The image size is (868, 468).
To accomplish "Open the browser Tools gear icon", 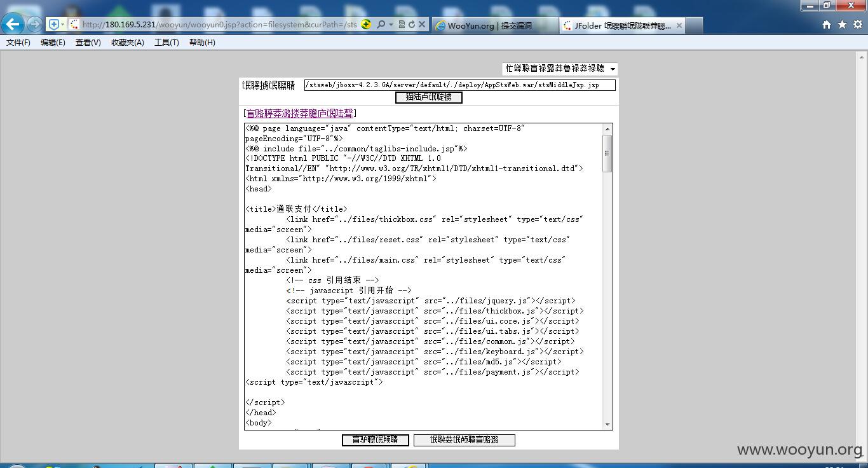I will [857, 25].
